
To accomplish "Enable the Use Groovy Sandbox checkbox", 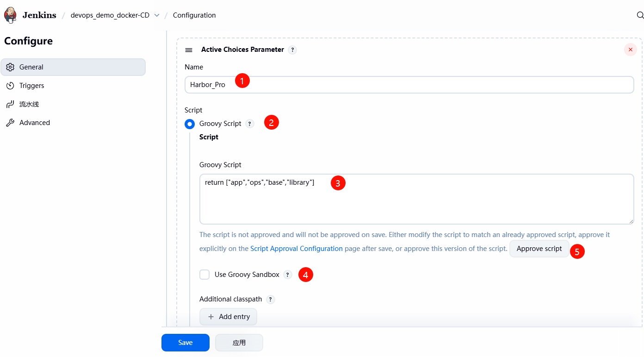I will pyautogui.click(x=204, y=275).
